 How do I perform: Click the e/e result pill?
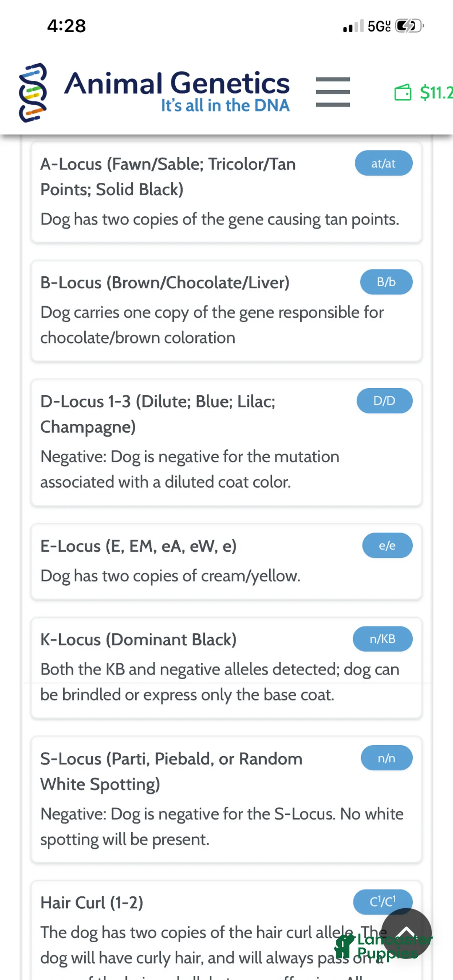[x=387, y=545]
